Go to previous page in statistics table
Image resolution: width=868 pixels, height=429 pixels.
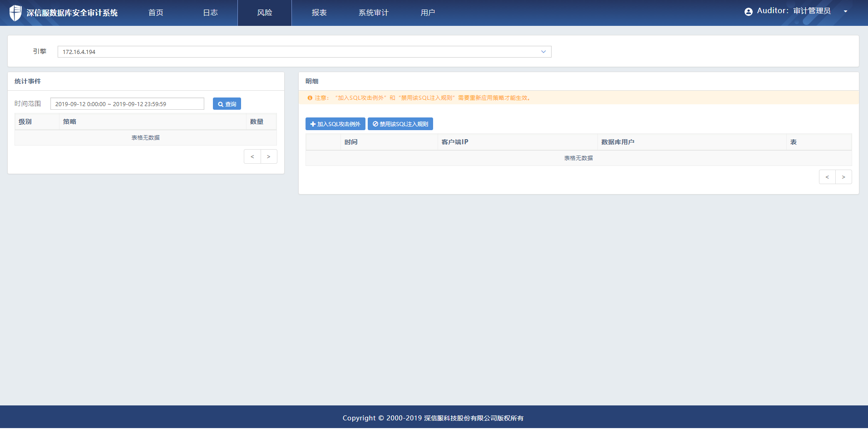pos(252,156)
